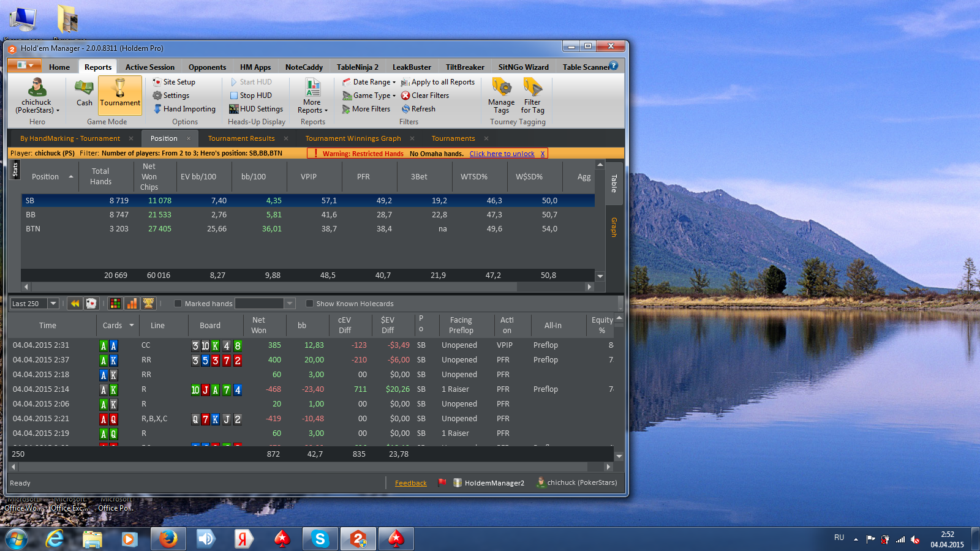Switch to the Tournament Results tab

tap(241, 138)
